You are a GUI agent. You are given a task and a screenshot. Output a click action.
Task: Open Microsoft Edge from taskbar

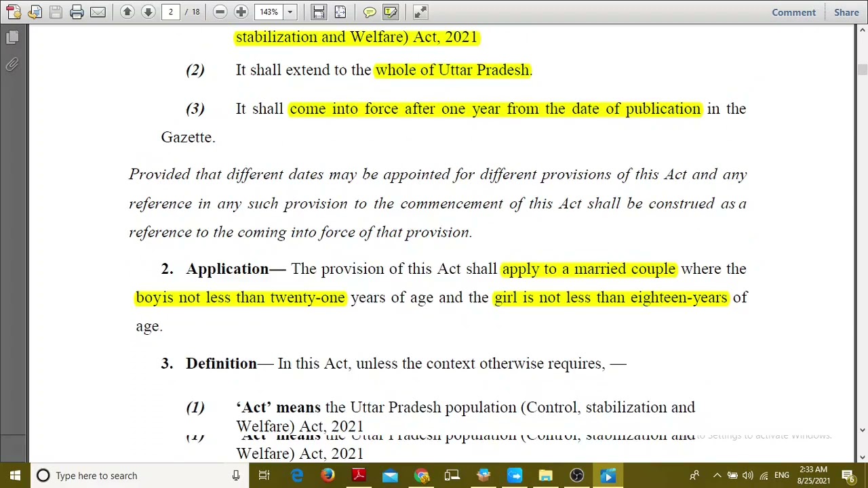[297, 475]
